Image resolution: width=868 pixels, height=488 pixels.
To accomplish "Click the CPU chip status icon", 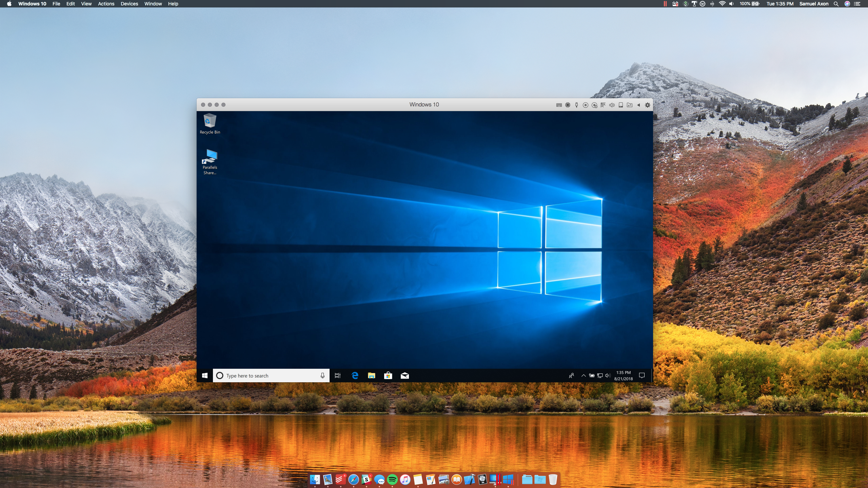I will [x=568, y=105].
